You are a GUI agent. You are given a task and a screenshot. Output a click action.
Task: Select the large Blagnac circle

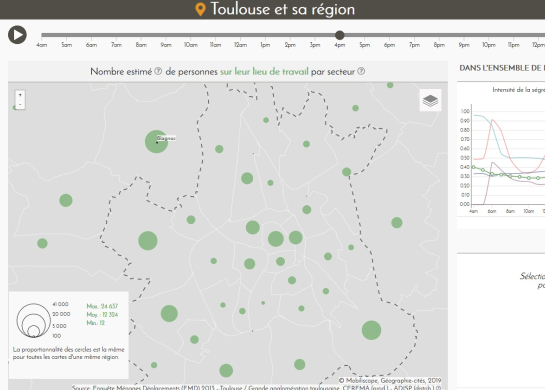(x=156, y=141)
